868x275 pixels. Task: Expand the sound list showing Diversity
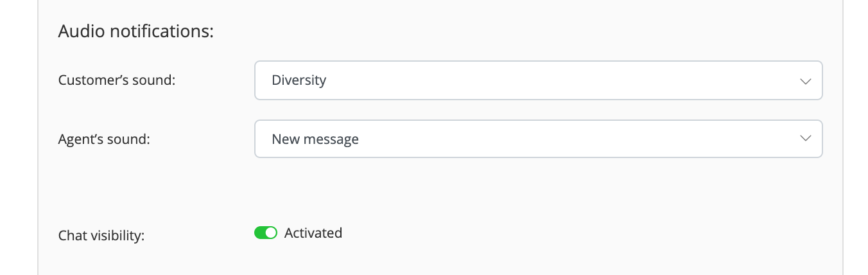(x=538, y=80)
